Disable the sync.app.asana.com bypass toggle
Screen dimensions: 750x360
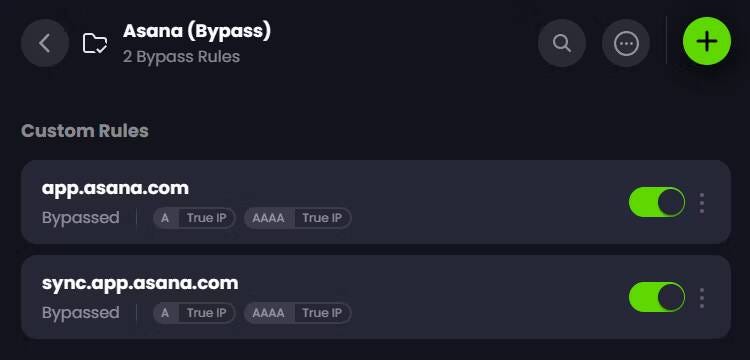point(657,297)
